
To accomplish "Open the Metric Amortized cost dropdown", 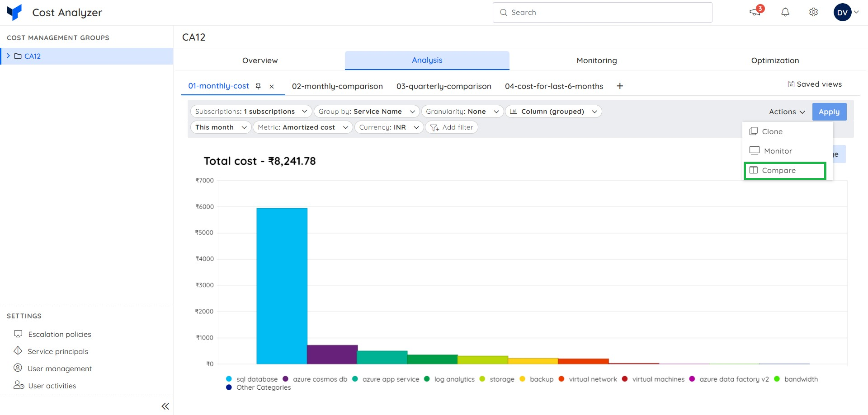I will 302,127.
